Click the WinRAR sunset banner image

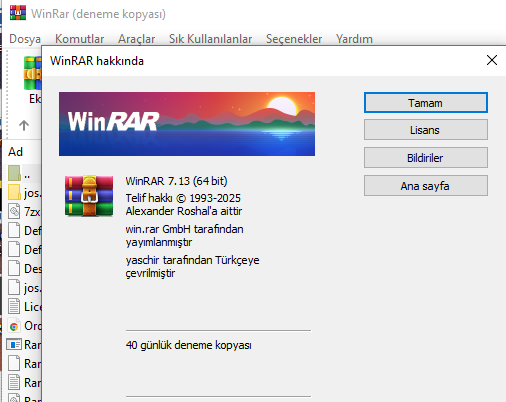point(187,124)
